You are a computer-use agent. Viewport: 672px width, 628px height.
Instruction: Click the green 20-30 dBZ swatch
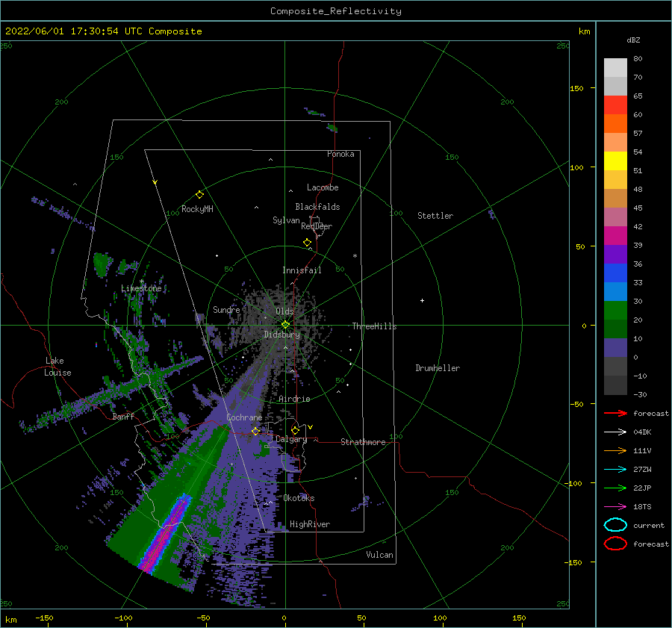click(615, 311)
